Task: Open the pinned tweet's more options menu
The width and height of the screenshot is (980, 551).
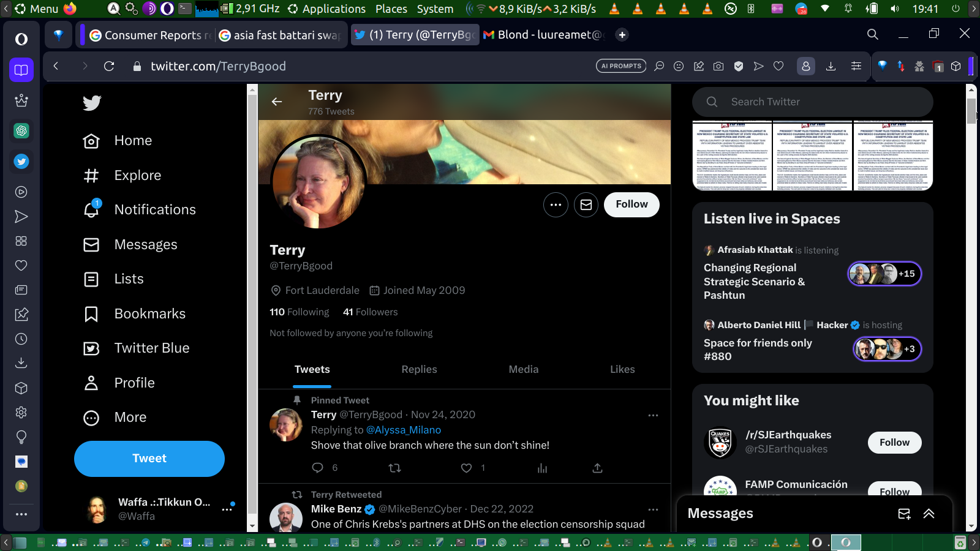Action: [x=653, y=415]
